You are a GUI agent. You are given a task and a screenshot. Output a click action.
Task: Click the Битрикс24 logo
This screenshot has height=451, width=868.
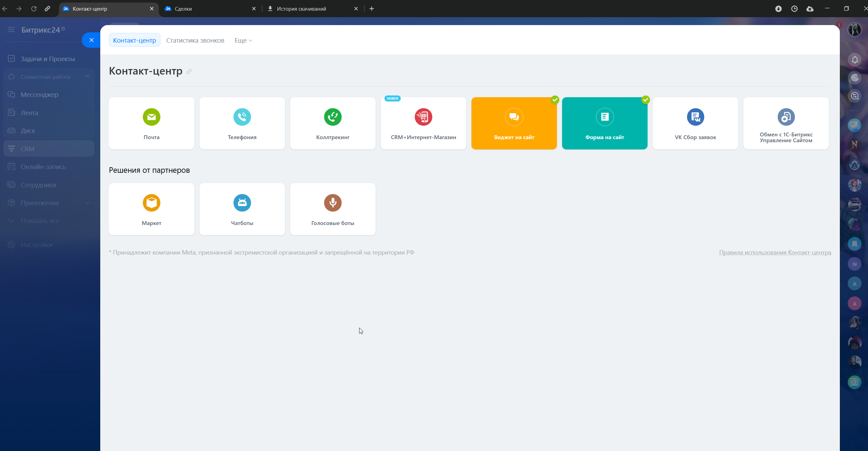(43, 30)
